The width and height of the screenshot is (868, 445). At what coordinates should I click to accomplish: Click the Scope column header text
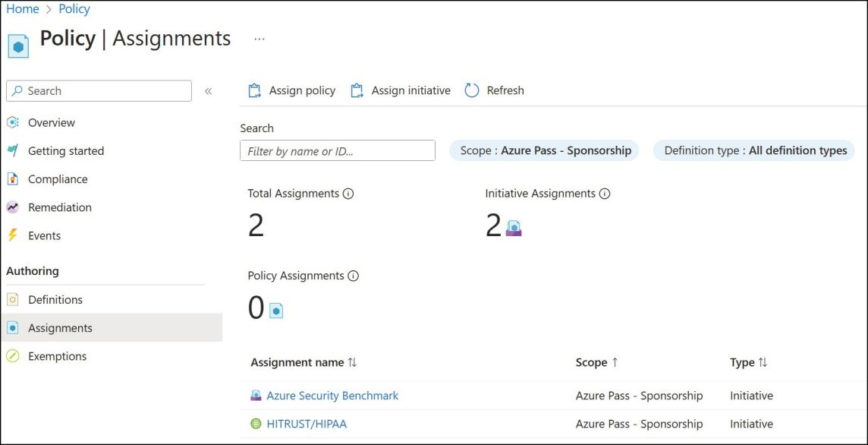point(591,362)
